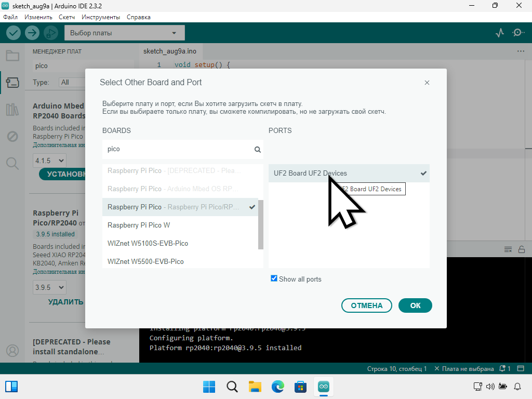Click the board search magnifier icon
Image resolution: width=532 pixels, height=399 pixels.
[x=258, y=150]
